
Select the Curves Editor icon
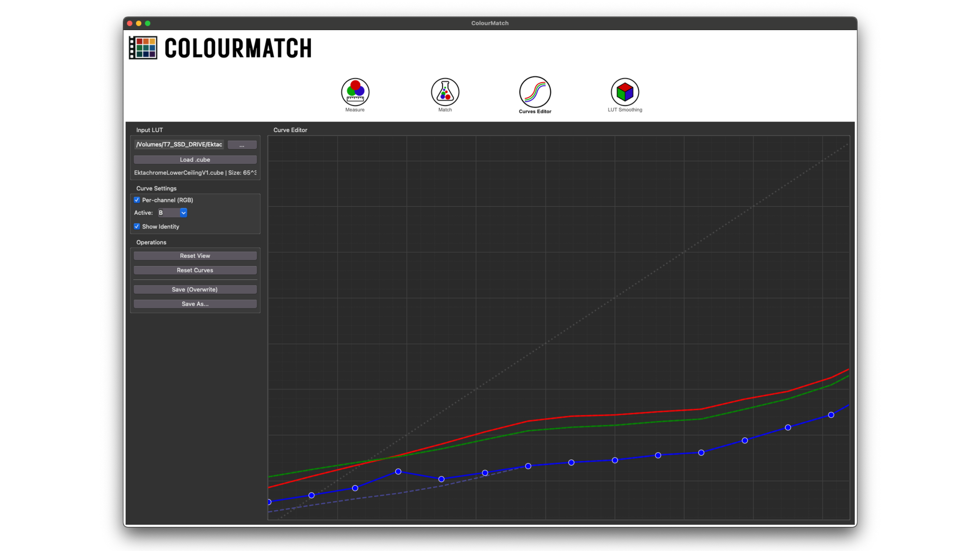click(535, 92)
